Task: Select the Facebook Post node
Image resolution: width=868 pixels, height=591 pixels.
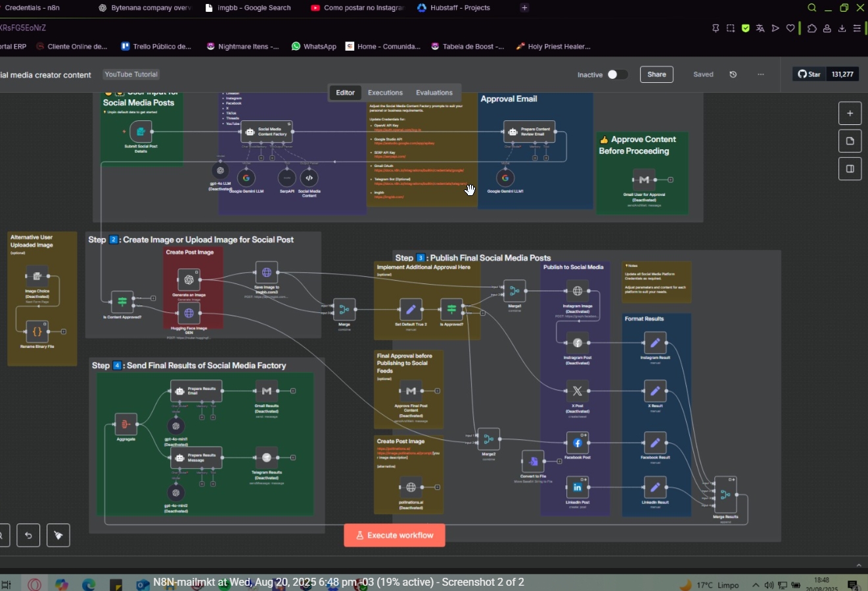Action: pyautogui.click(x=578, y=443)
